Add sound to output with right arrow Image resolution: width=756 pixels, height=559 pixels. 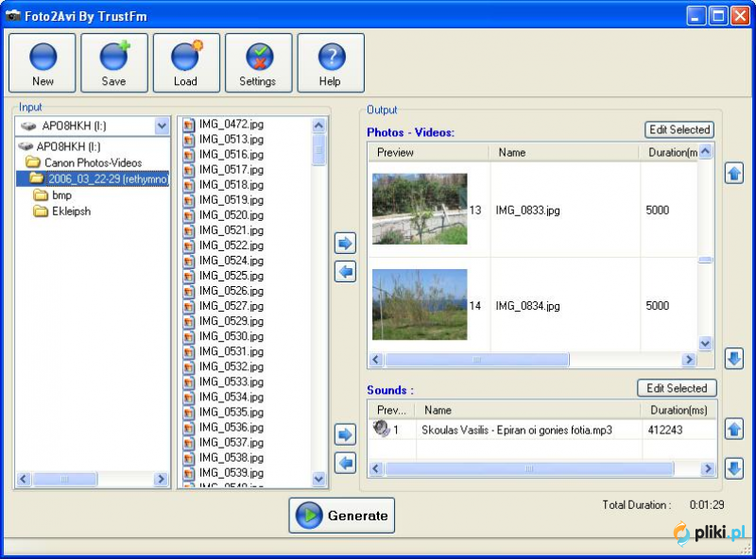345,434
